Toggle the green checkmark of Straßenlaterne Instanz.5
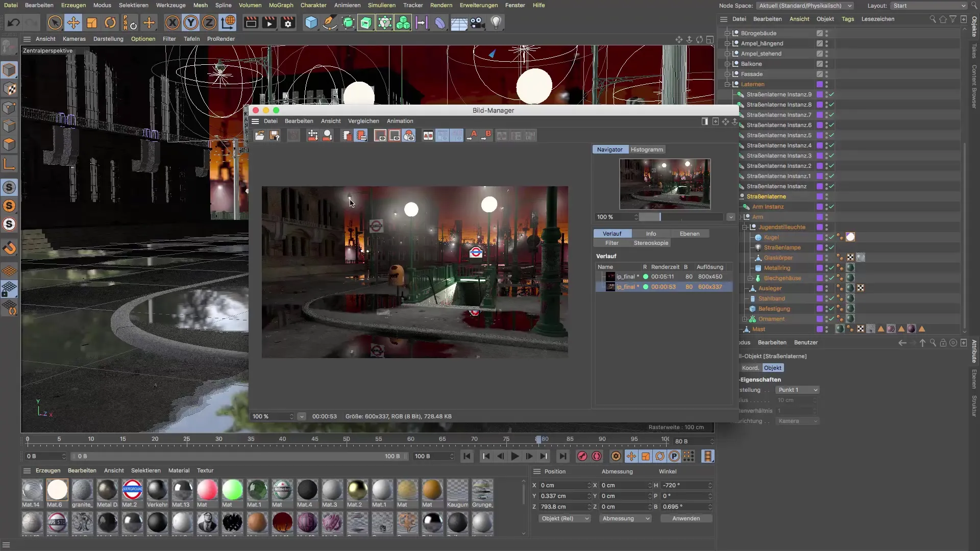 (x=831, y=135)
